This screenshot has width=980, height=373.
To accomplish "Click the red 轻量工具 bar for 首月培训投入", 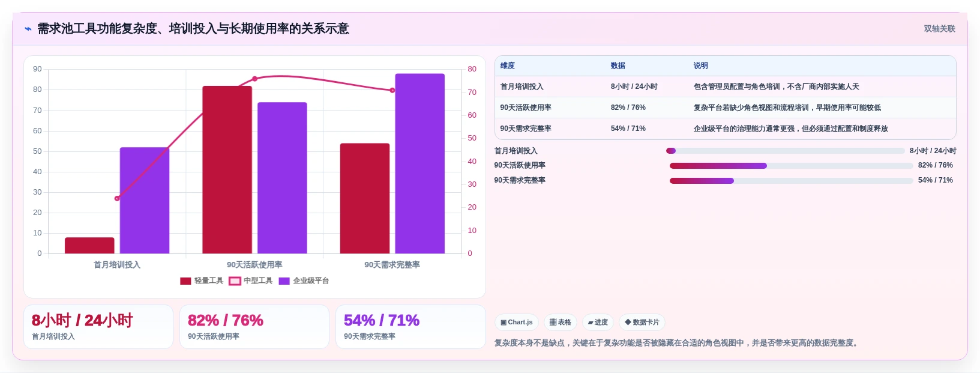I will [x=89, y=246].
